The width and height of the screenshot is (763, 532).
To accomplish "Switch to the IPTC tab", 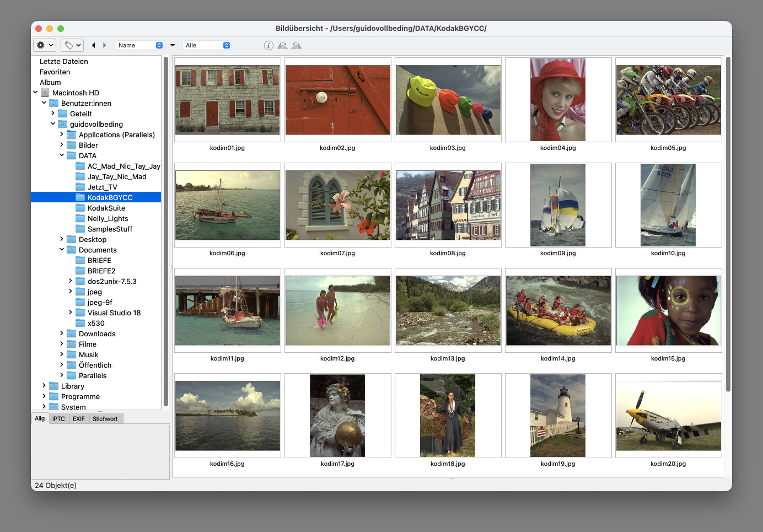I will click(x=58, y=419).
